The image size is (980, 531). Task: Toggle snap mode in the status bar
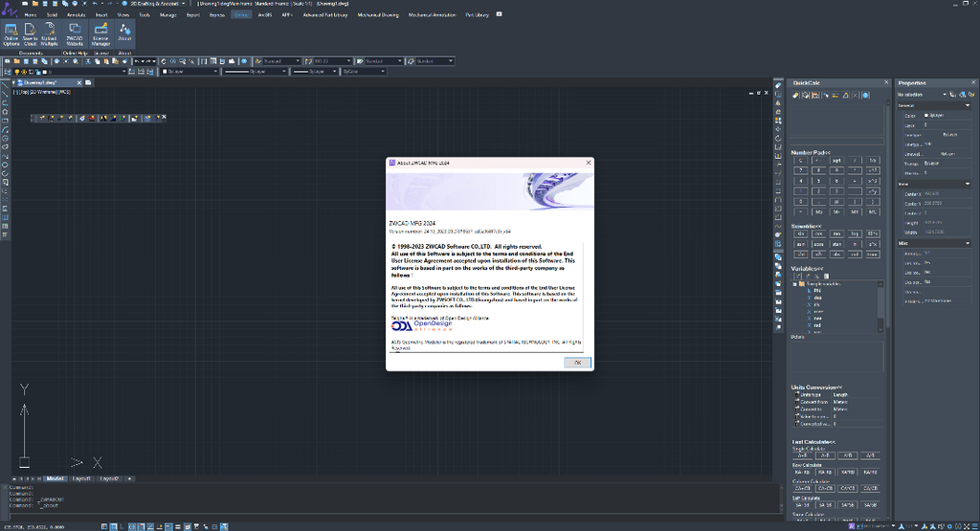click(104, 526)
